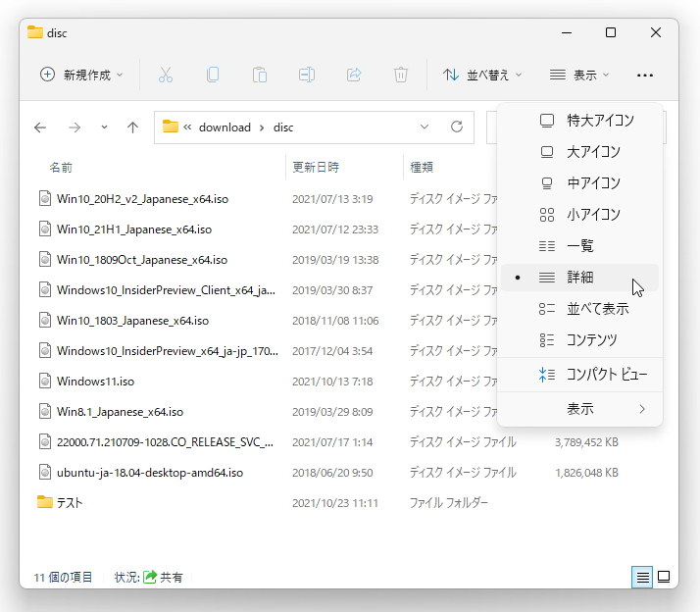Click the folder icon in address bar
The image size is (700, 612).
[170, 127]
